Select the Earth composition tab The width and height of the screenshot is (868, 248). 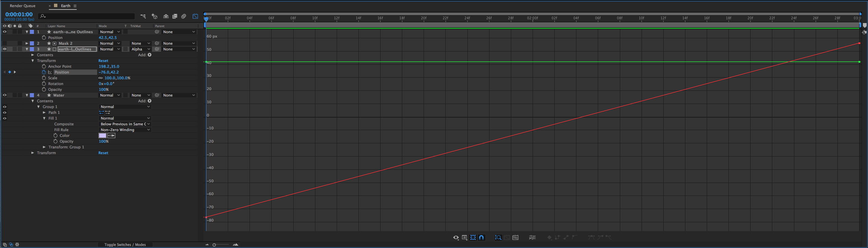click(x=66, y=6)
